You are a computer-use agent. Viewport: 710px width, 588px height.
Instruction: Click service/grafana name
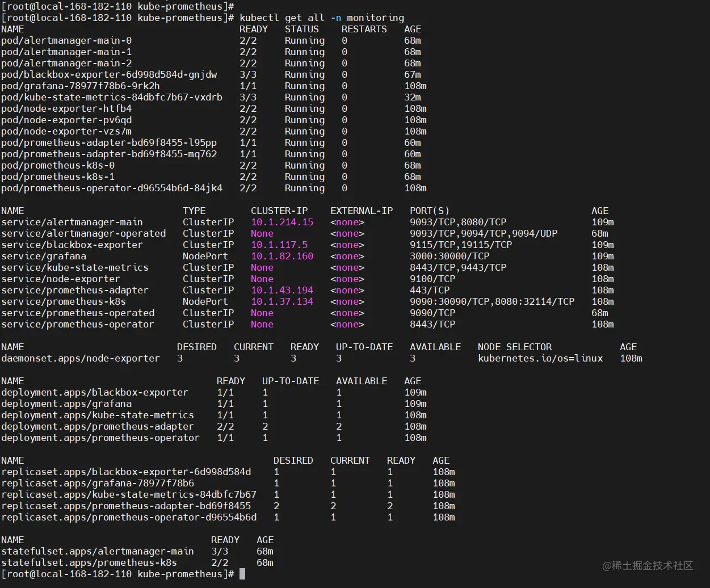click(44, 257)
